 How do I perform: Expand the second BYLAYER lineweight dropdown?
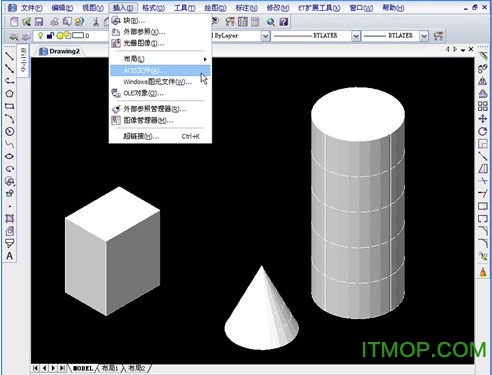click(x=424, y=36)
